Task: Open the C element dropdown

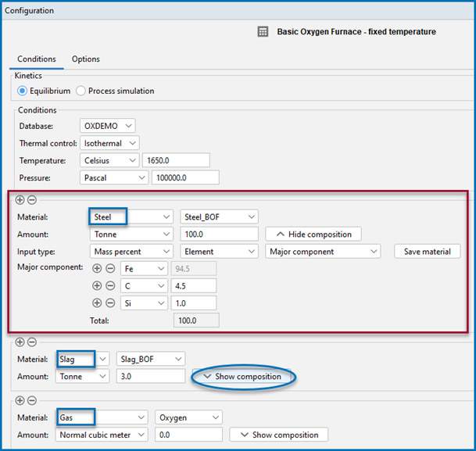Action: click(x=144, y=285)
